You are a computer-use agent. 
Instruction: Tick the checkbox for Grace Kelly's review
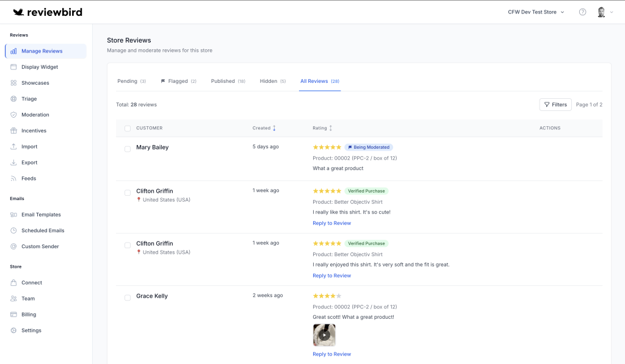pyautogui.click(x=128, y=298)
